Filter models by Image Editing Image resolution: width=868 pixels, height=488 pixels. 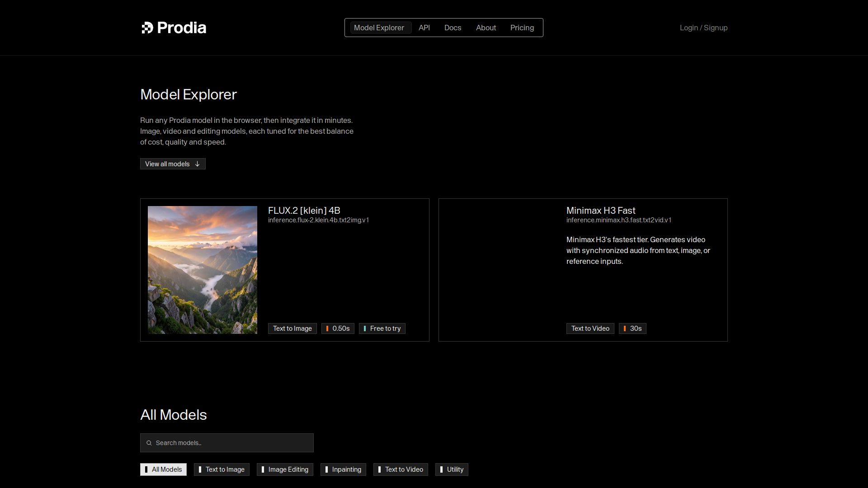coord(285,469)
